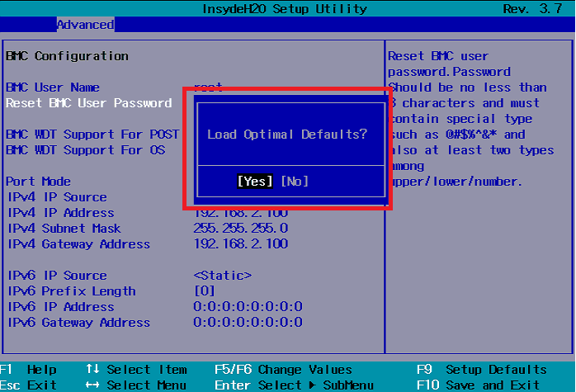Click Select Item hint in footer
The width and height of the screenshot is (576, 392).
[x=136, y=369]
